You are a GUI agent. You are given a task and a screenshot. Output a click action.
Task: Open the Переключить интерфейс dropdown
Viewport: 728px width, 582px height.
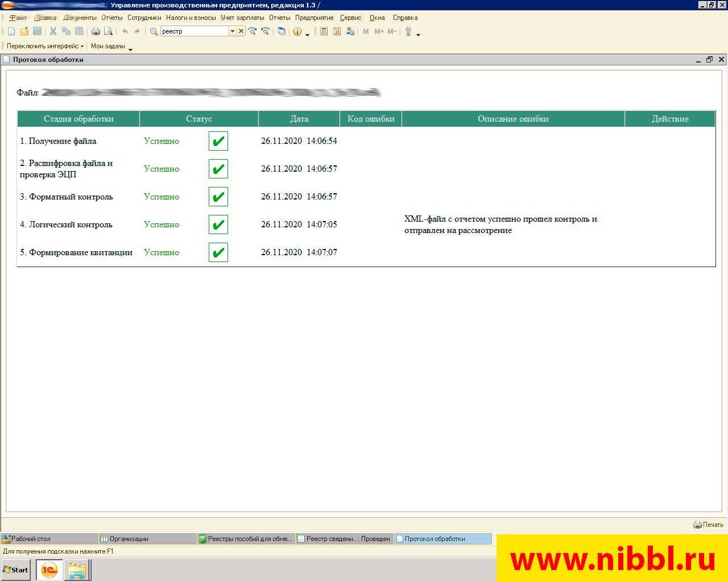pyautogui.click(x=45, y=46)
